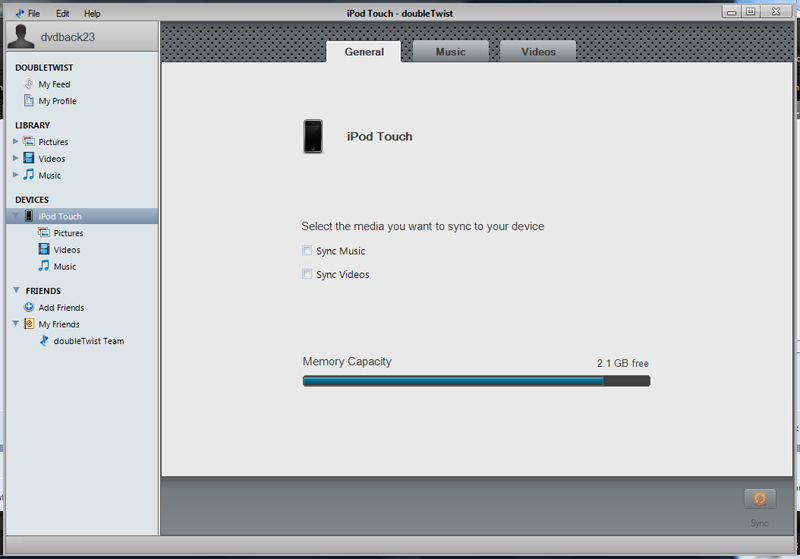The width and height of the screenshot is (800, 559).
Task: Click the LIBRARY section header
Action: pos(32,125)
